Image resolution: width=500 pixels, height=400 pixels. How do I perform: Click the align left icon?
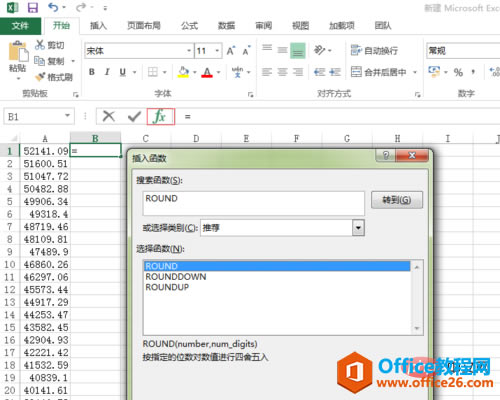[267, 72]
